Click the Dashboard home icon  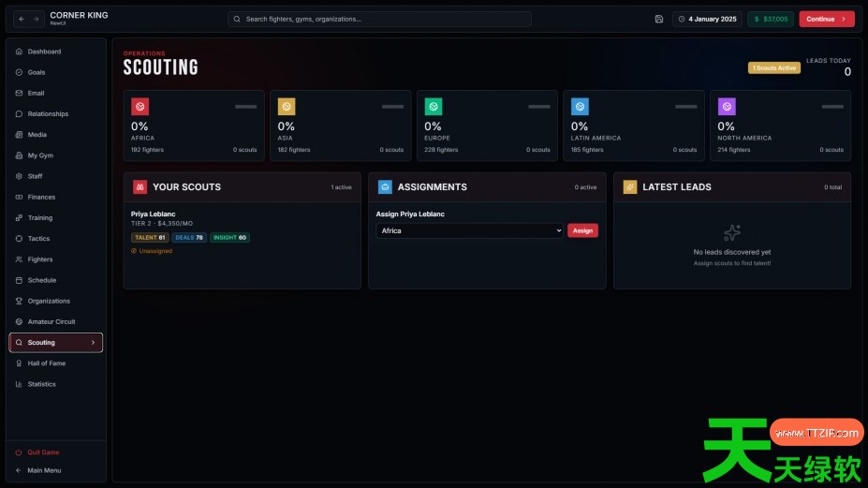click(19, 52)
